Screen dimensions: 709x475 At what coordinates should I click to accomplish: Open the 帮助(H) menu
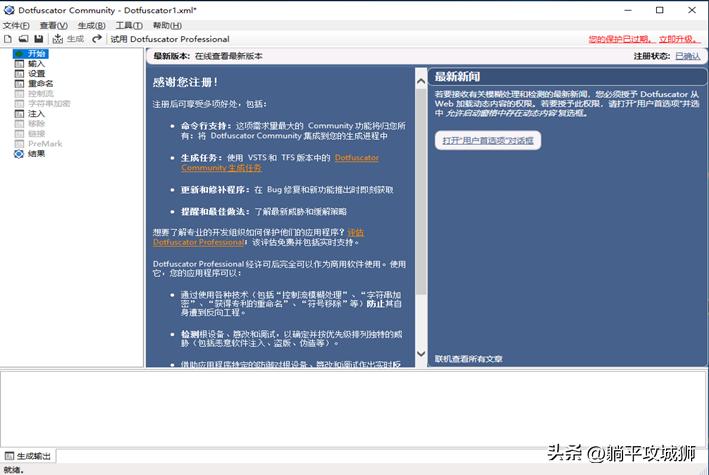click(x=167, y=26)
